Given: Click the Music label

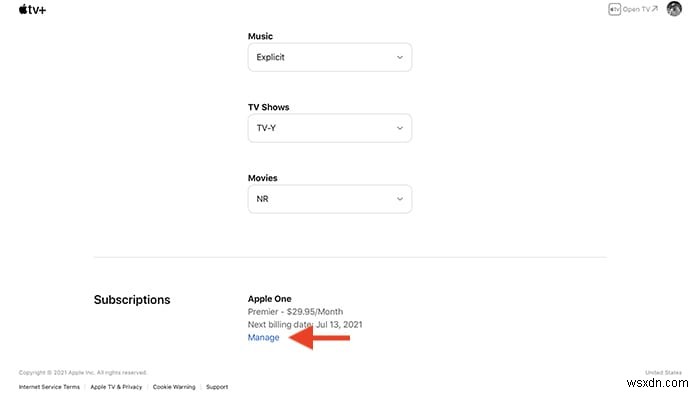Looking at the screenshot, I should pos(260,36).
